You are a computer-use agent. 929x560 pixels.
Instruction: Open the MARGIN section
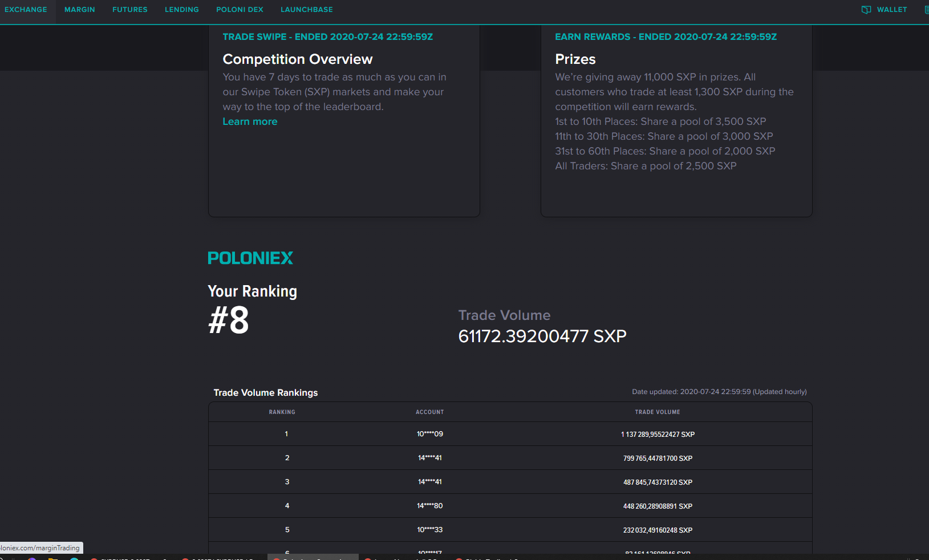click(79, 9)
